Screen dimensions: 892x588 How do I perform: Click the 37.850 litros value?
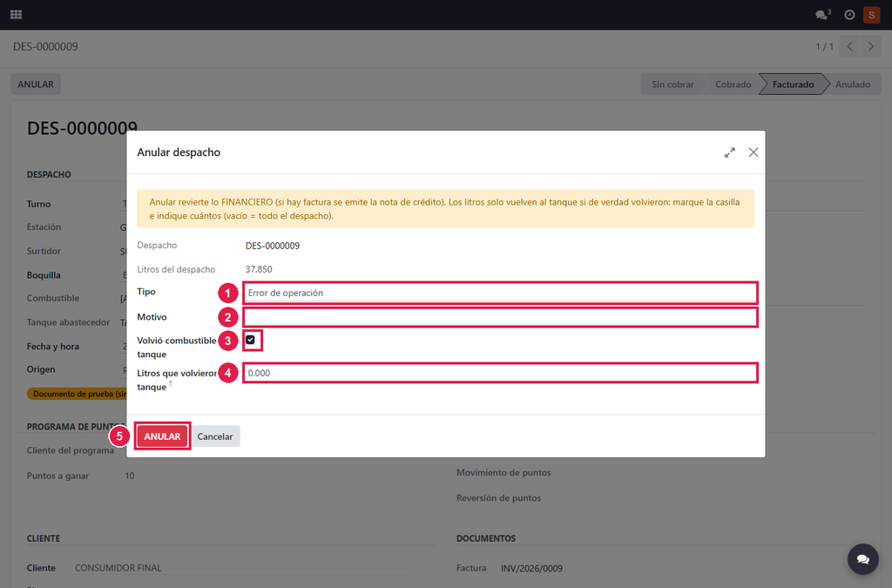pyautogui.click(x=259, y=269)
